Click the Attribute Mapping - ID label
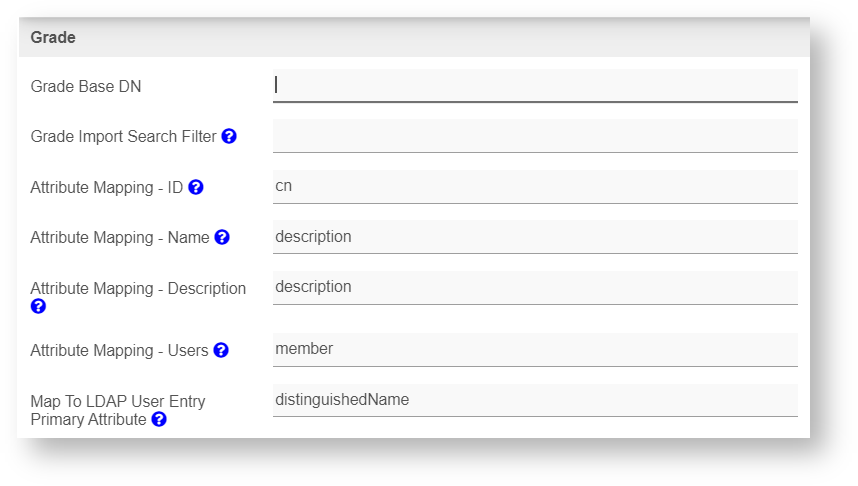858x486 pixels. click(x=107, y=187)
